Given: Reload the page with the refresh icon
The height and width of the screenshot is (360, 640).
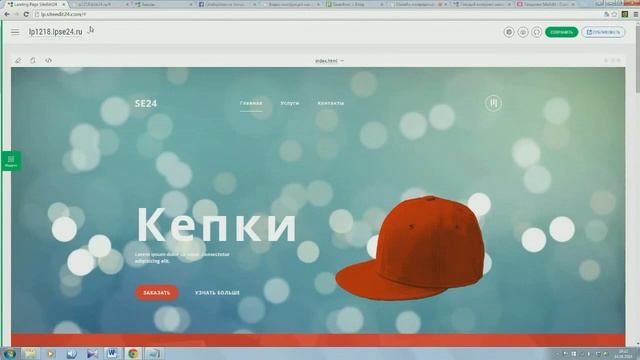Looking at the screenshot, I should tap(26, 14).
